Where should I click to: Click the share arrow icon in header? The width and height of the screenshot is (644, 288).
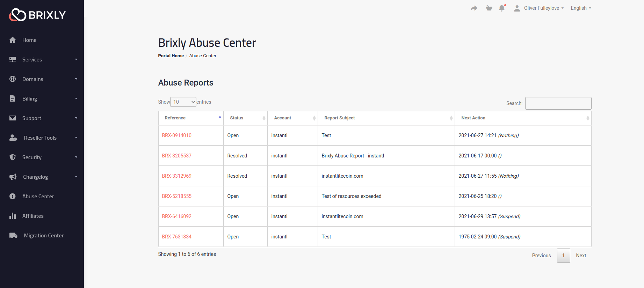[x=474, y=8]
